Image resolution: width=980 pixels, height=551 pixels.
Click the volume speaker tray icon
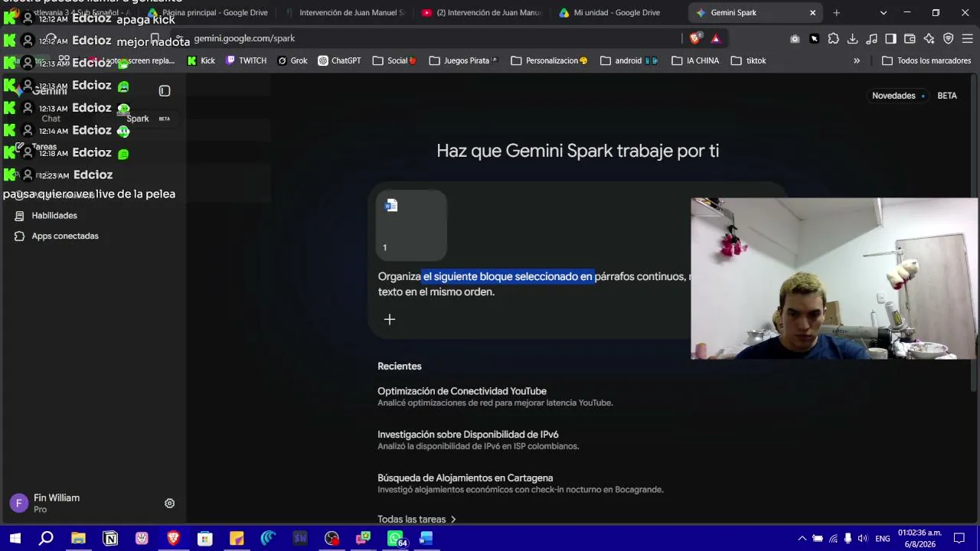click(x=863, y=538)
